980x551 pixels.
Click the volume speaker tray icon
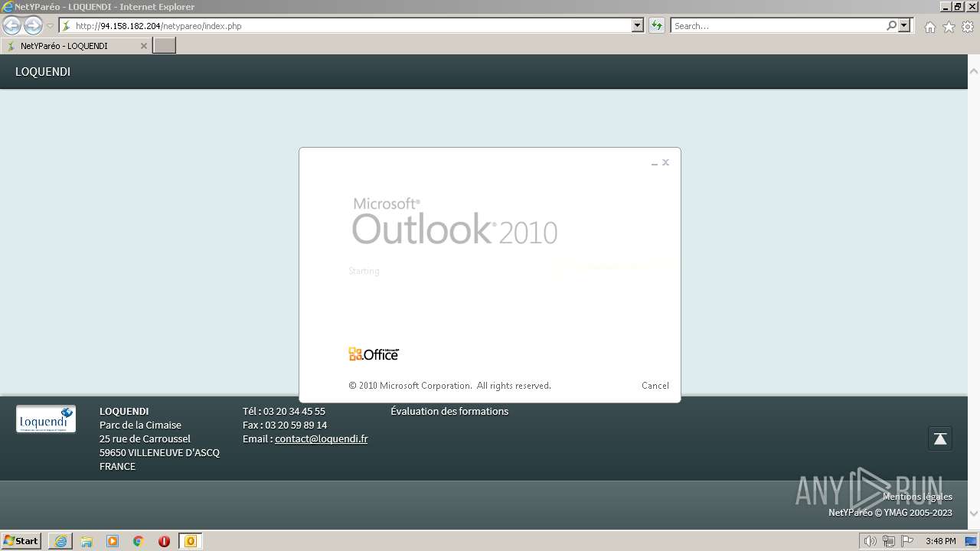870,541
